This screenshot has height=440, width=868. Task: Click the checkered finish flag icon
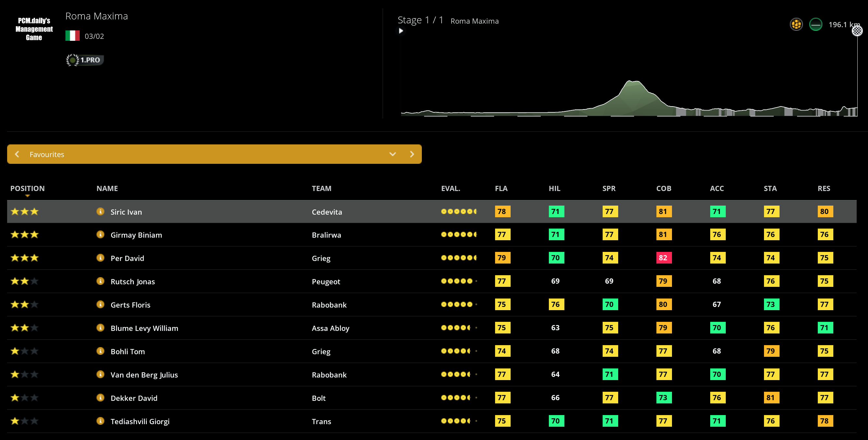[857, 31]
